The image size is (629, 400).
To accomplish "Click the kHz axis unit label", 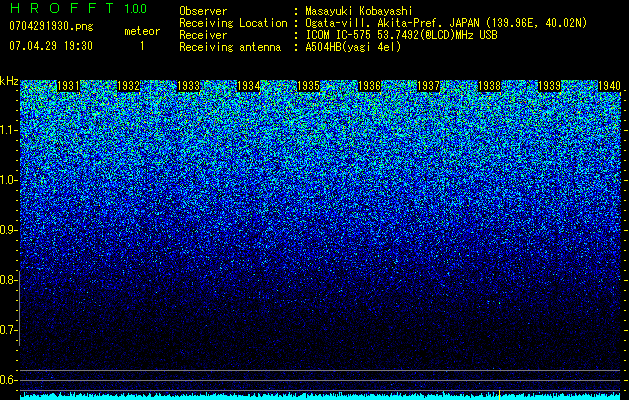I will coord(9,81).
